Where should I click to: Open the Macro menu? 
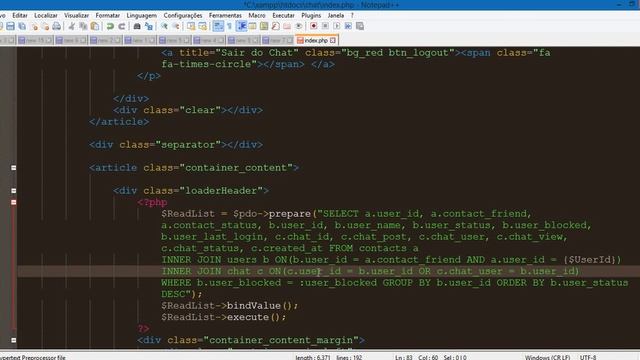pos(257,15)
